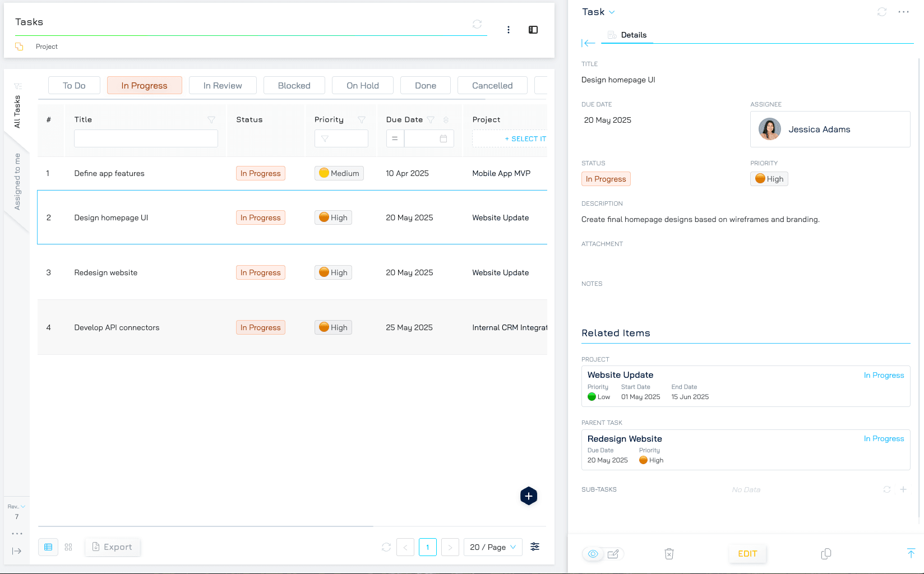
Task: Click the scroll-to-top arrow in Task panel
Action: [x=911, y=553]
